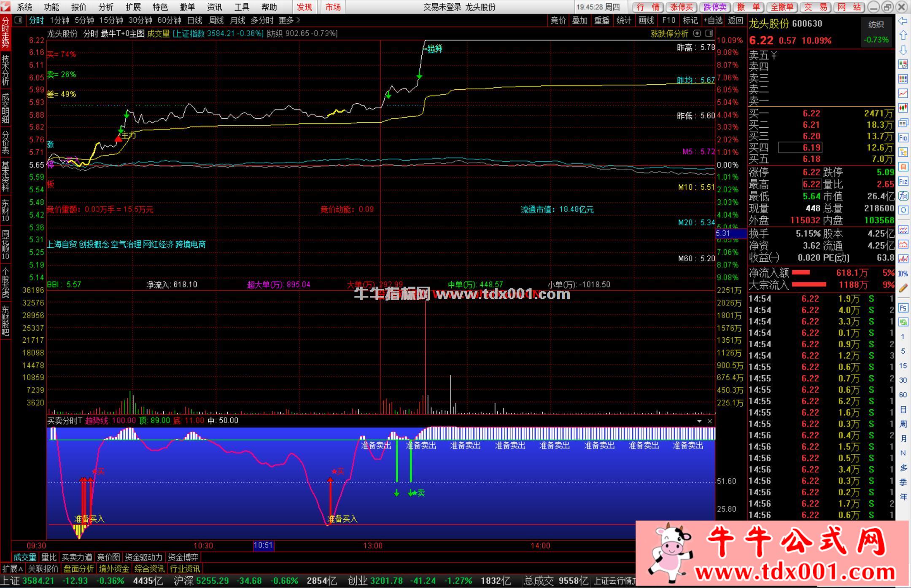
Task: Click the app logo icon at top-left
Action: pyautogui.click(x=5, y=7)
